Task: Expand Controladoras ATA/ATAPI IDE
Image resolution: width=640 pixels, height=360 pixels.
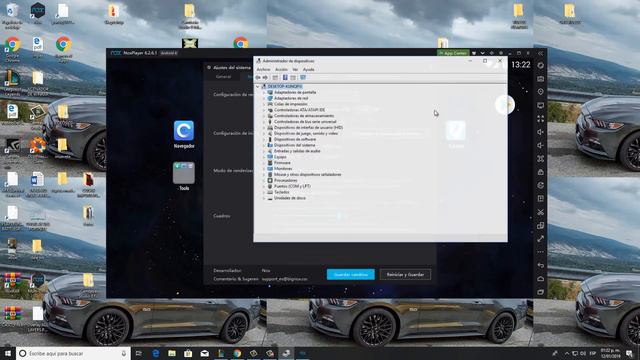Action: 264,110
